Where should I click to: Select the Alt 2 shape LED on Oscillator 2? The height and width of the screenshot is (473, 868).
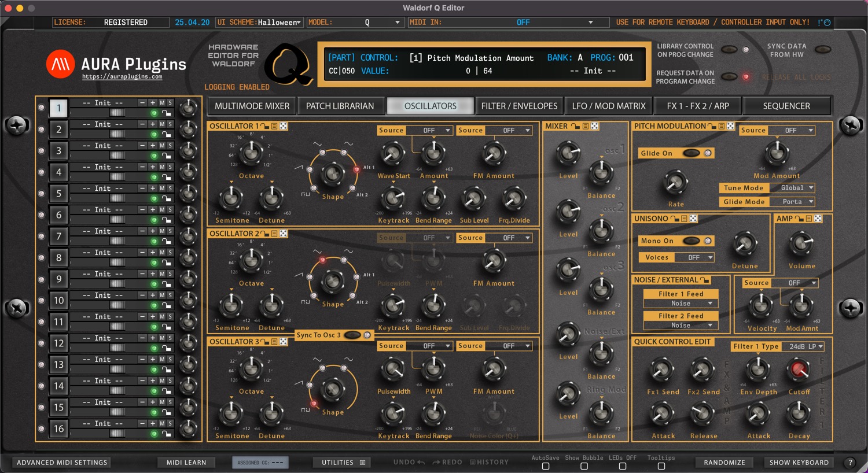pyautogui.click(x=351, y=296)
